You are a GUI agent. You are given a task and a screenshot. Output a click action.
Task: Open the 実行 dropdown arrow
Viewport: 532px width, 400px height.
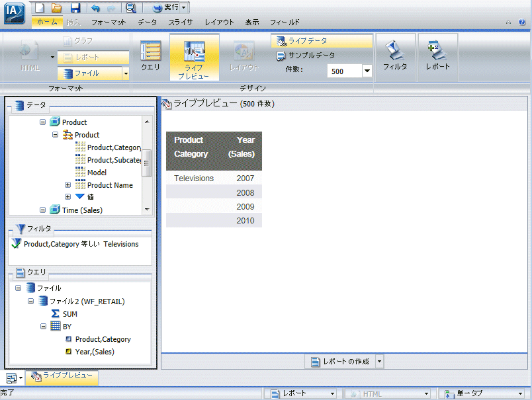[x=183, y=7]
